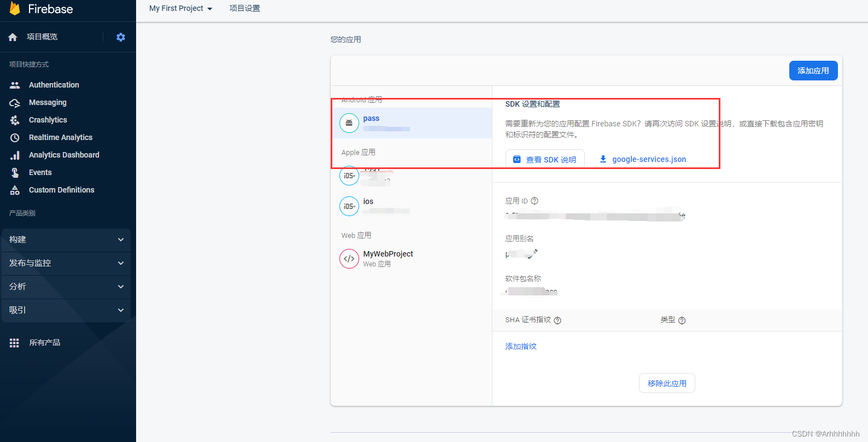This screenshot has height=442, width=868.
Task: Click the help icon next to 应用 ID
Action: click(x=535, y=201)
